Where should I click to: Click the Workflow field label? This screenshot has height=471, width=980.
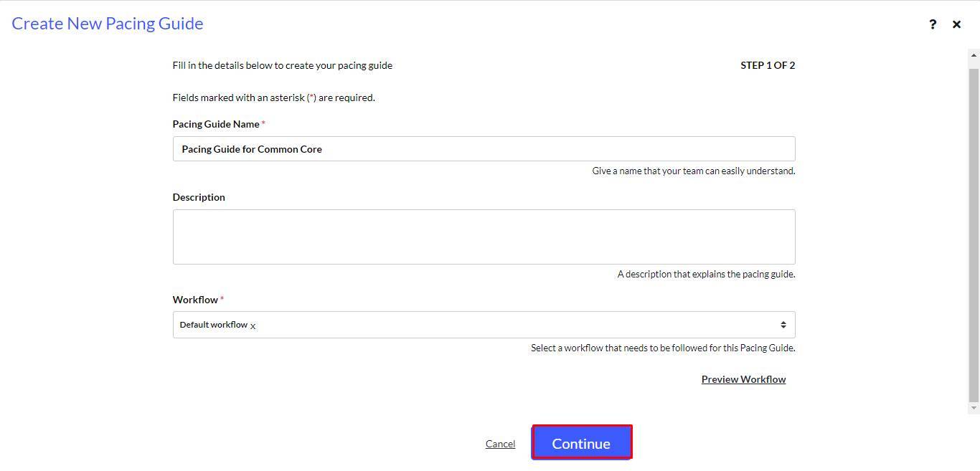(195, 300)
